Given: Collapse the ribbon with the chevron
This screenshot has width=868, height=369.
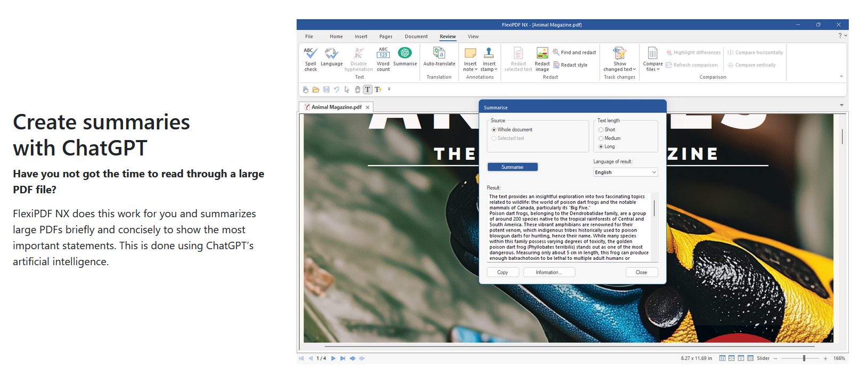Looking at the screenshot, I should tap(841, 77).
